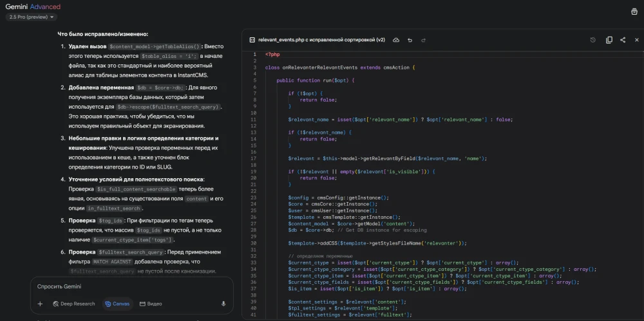Click the Что было исправлено/изменено heading

coord(102,34)
